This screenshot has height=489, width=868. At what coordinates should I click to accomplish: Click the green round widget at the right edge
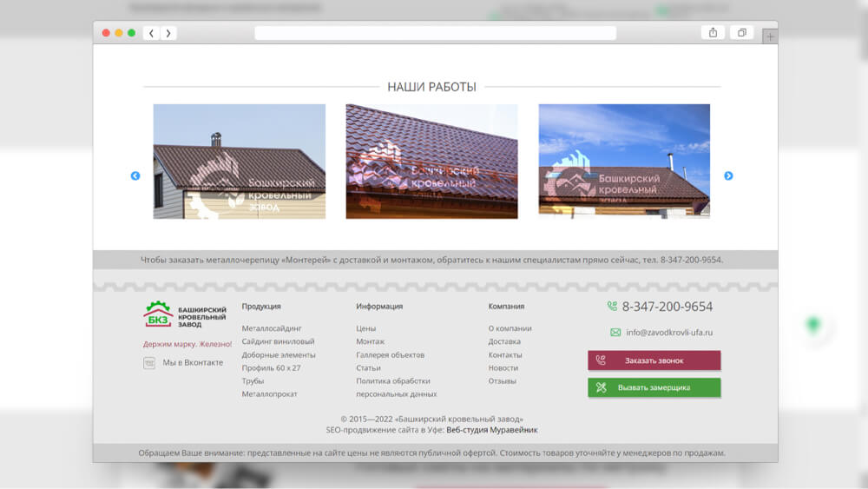[813, 325]
